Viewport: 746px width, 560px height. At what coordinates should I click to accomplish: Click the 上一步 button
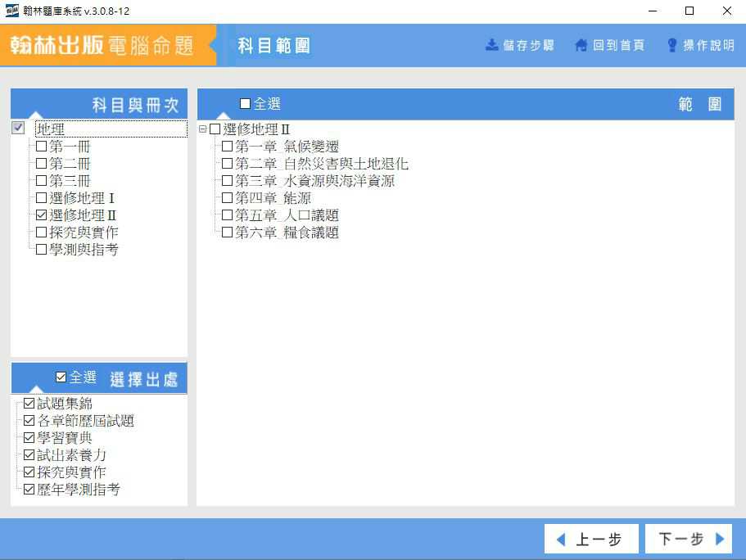pos(591,539)
